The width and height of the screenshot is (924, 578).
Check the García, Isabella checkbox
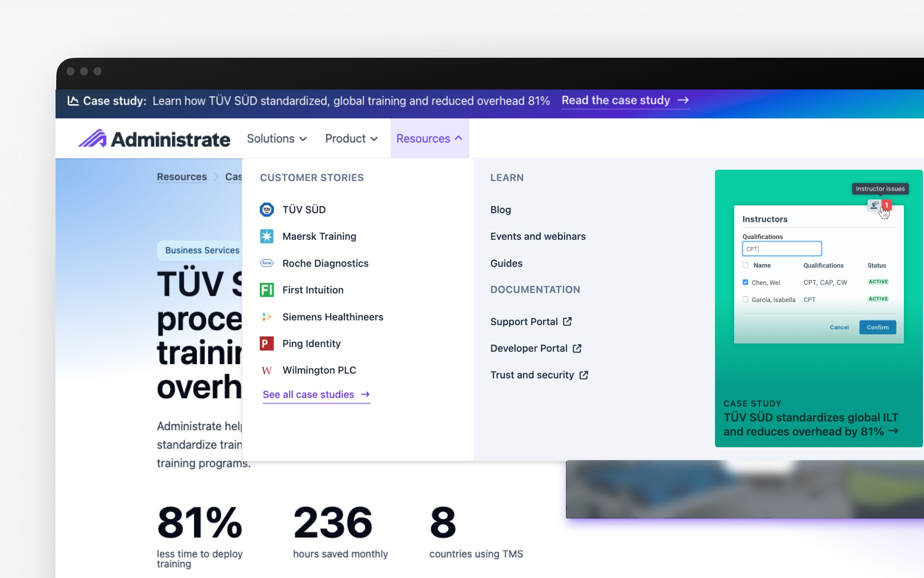pyautogui.click(x=745, y=299)
